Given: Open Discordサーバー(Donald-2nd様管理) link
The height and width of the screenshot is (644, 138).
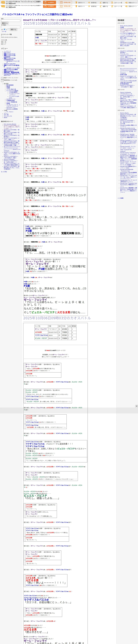Looking at the screenshot, I should point(12,108).
